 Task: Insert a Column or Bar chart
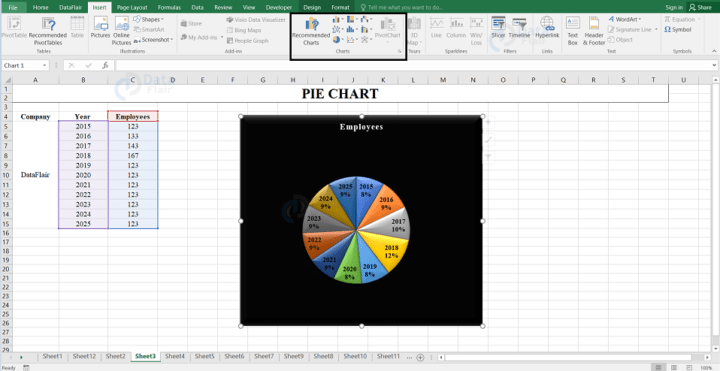coord(338,19)
